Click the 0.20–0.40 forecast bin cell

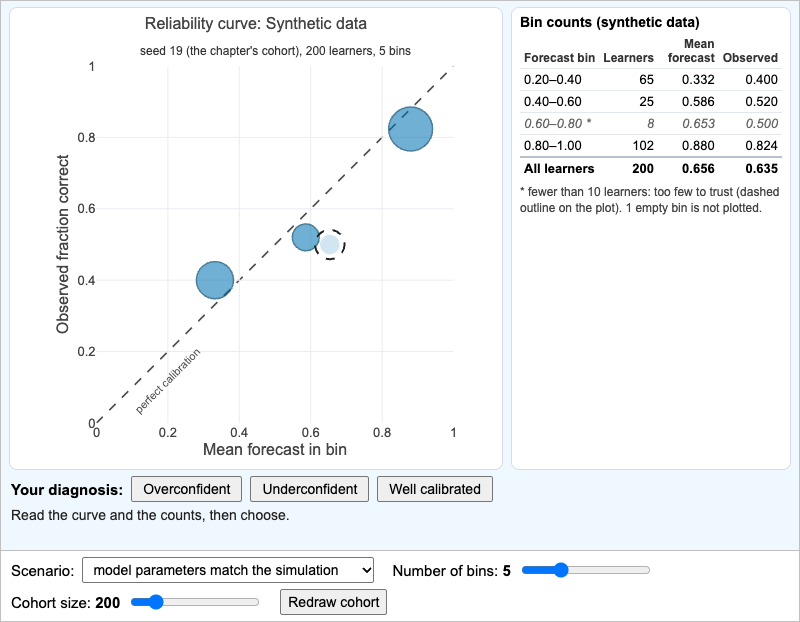[553, 80]
